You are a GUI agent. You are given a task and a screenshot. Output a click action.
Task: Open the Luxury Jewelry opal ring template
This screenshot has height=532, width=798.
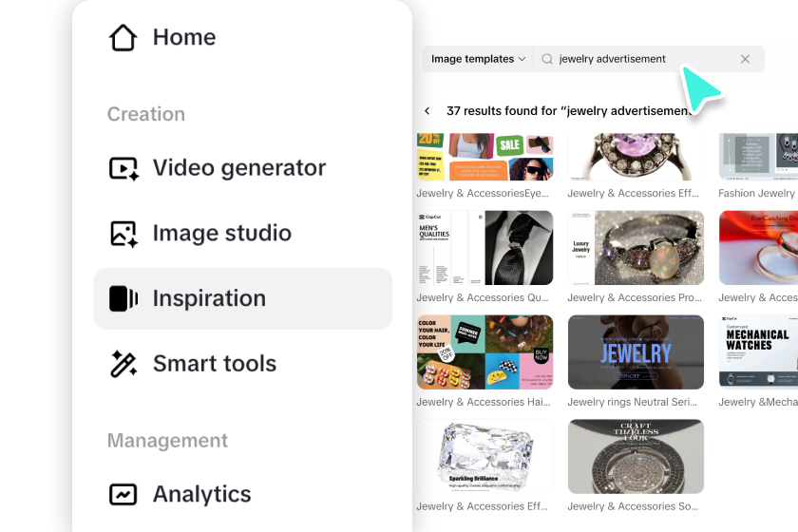[636, 248]
